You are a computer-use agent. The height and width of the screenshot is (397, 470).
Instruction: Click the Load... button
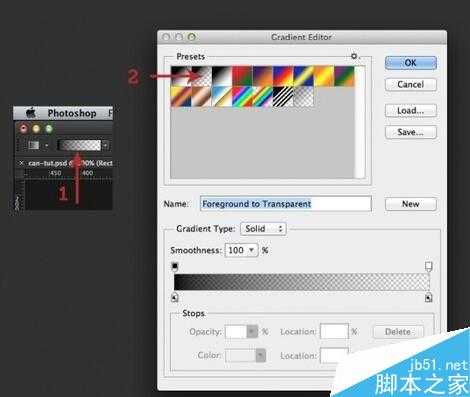coord(410,110)
